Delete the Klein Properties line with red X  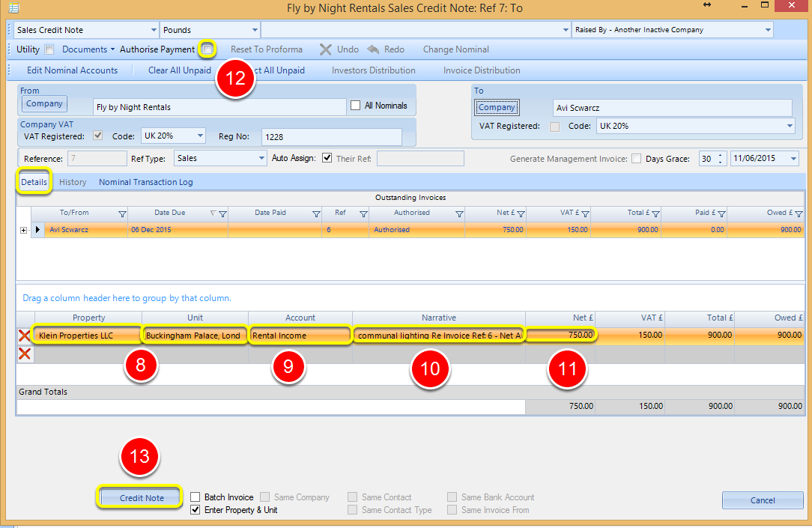pos(24,336)
